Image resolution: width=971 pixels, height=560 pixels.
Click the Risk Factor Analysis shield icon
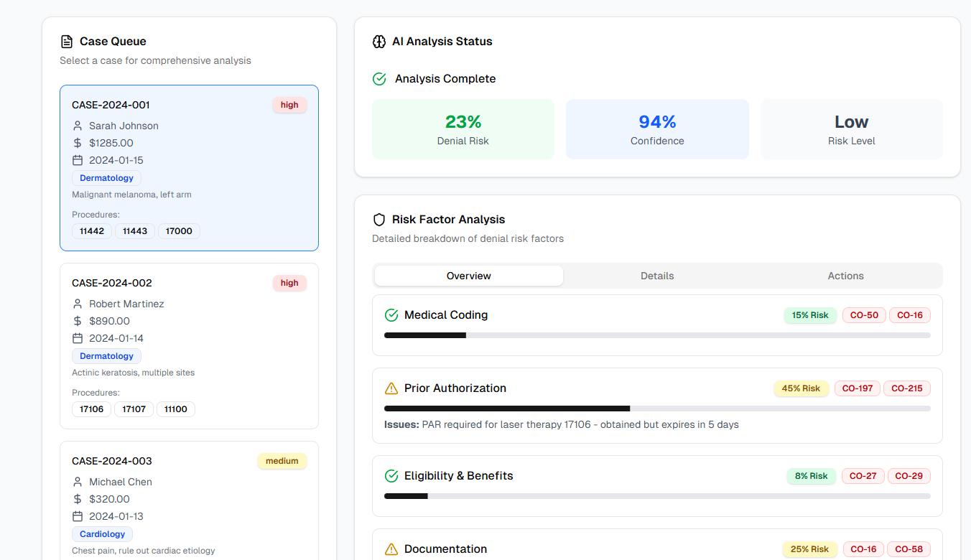click(x=379, y=220)
